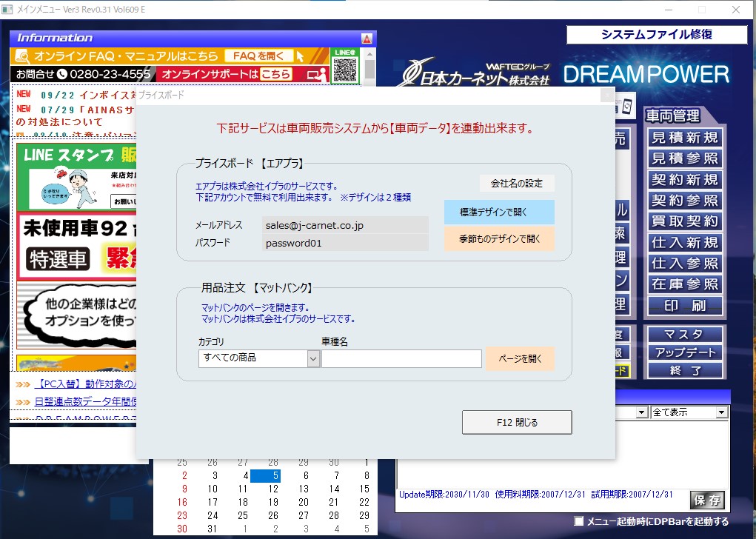Click the プライスボード dialog close button
The image size is (756, 539).
pyautogui.click(x=607, y=95)
